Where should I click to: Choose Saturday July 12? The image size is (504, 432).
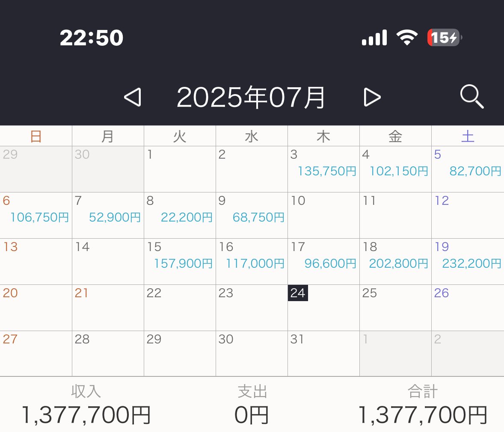pos(468,215)
